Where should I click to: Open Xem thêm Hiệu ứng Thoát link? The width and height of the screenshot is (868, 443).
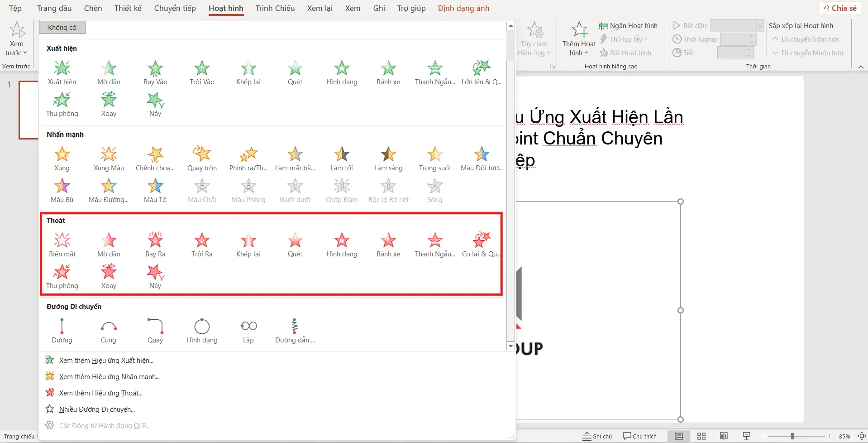point(100,393)
